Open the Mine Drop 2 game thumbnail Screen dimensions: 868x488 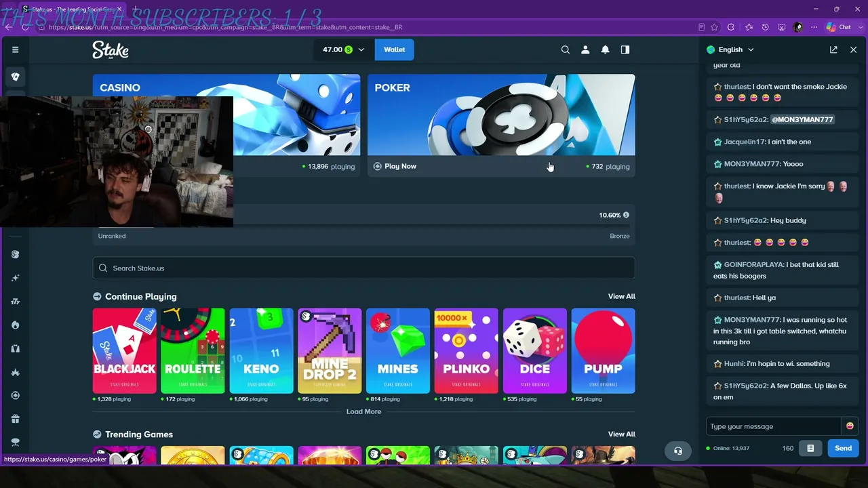(330, 351)
